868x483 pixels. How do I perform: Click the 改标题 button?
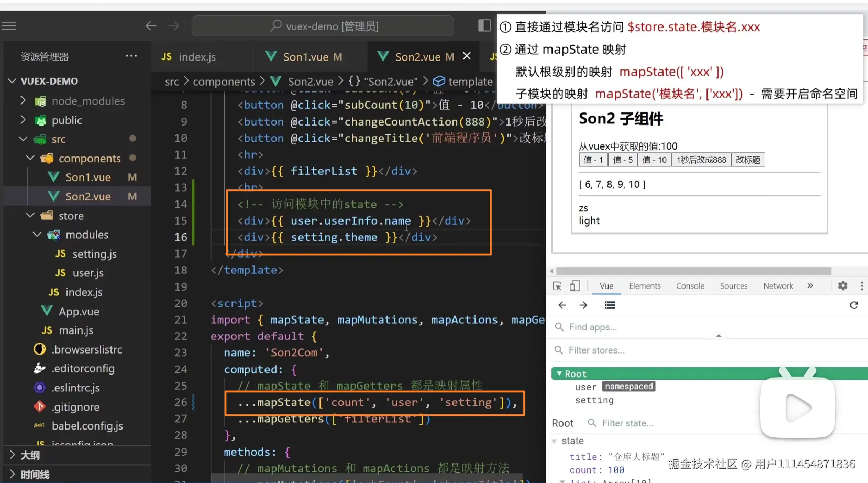pos(748,160)
